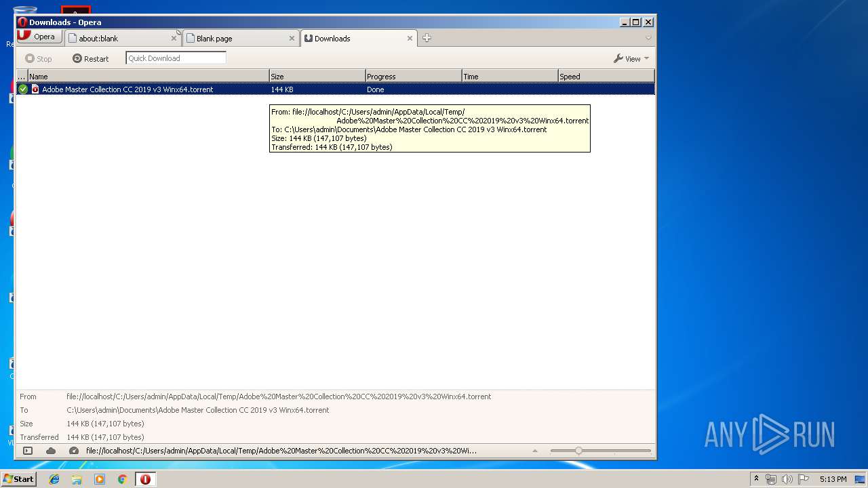Image resolution: width=868 pixels, height=488 pixels.
Task: Sort downloads by Size column
Action: [317, 76]
